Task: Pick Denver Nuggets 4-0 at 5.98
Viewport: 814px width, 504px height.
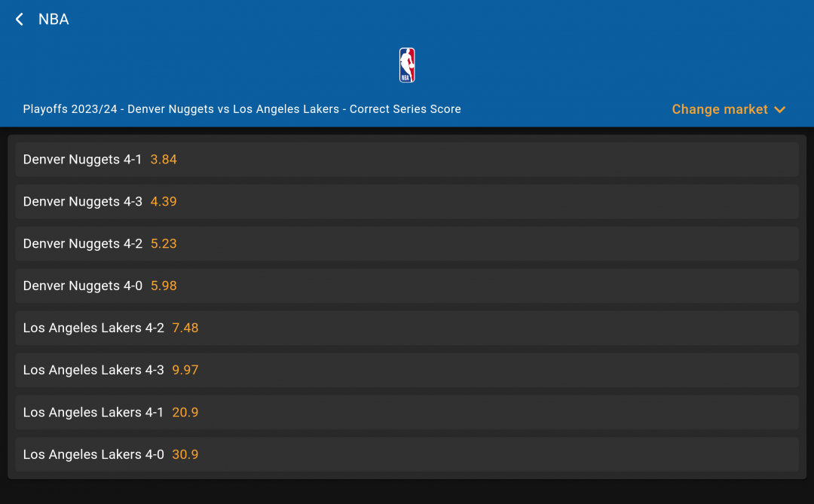Action: point(407,286)
